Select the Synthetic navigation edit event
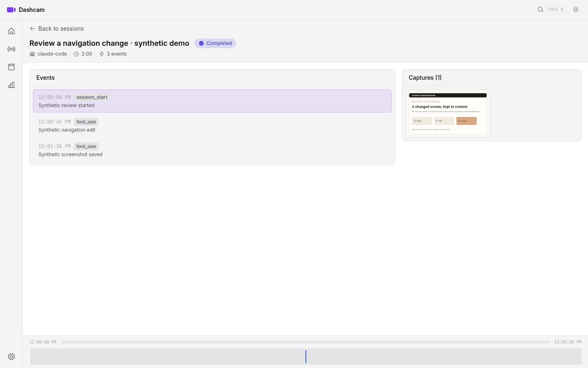Image resolution: width=588 pixels, height=368 pixels. [x=212, y=126]
